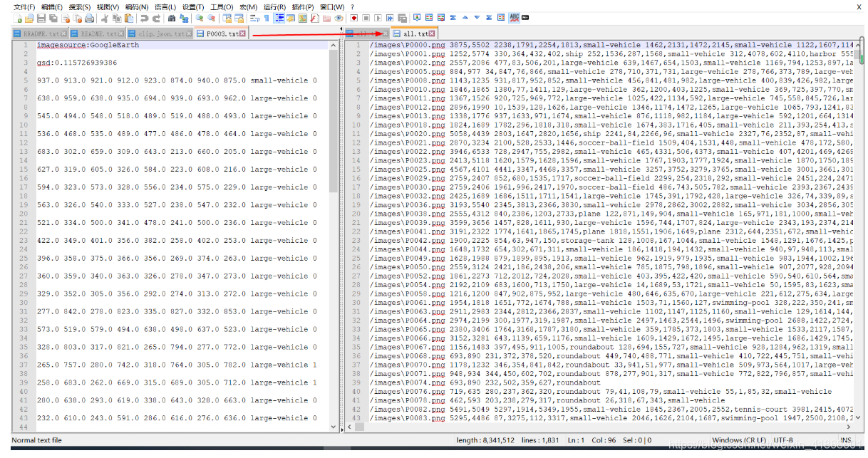Open the 宏(M) macro menu
This screenshot has height=458, width=868.
click(248, 7)
